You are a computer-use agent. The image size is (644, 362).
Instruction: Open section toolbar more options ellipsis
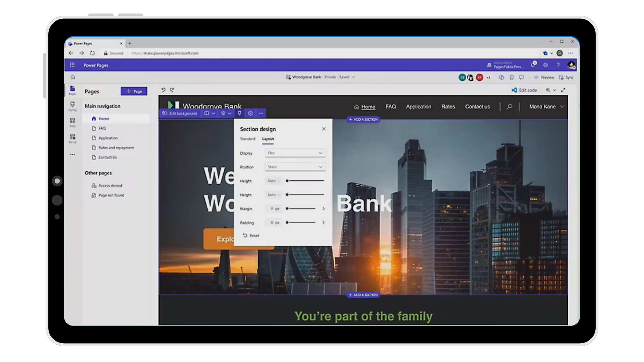tap(261, 113)
